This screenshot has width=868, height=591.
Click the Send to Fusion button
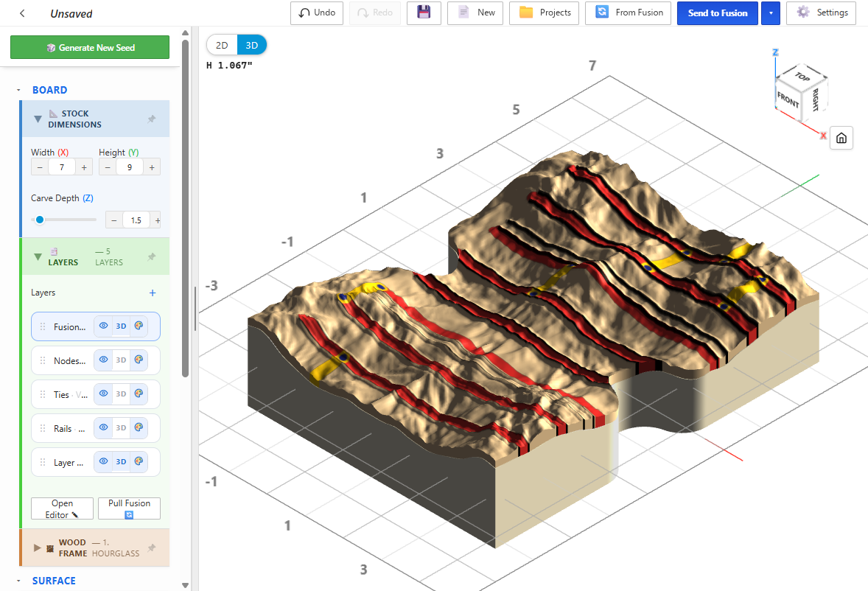coord(718,13)
